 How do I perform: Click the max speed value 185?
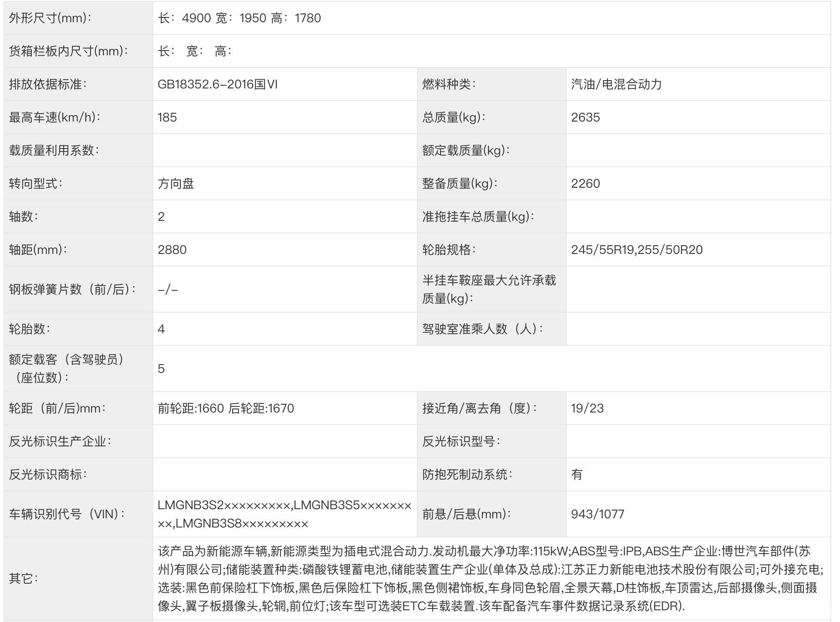coord(167,118)
